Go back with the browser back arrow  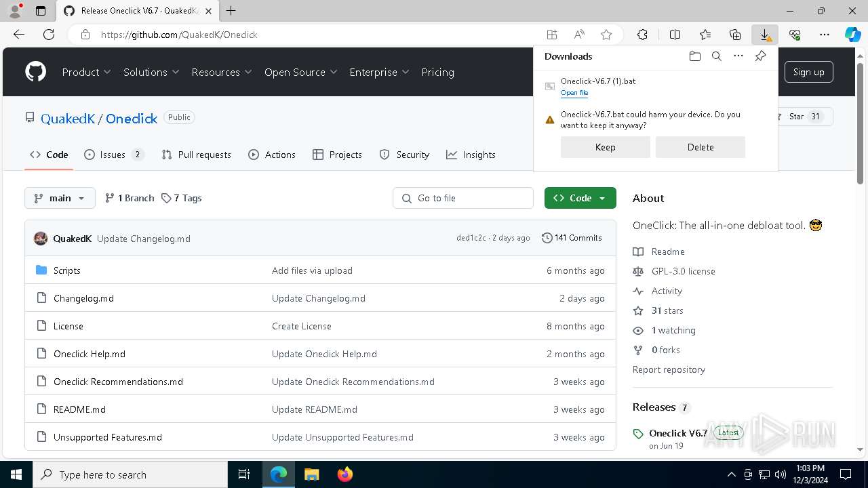click(19, 35)
